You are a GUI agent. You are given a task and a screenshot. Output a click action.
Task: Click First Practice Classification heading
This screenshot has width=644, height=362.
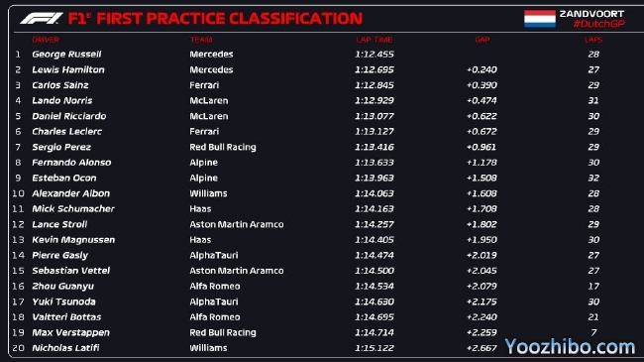point(230,19)
